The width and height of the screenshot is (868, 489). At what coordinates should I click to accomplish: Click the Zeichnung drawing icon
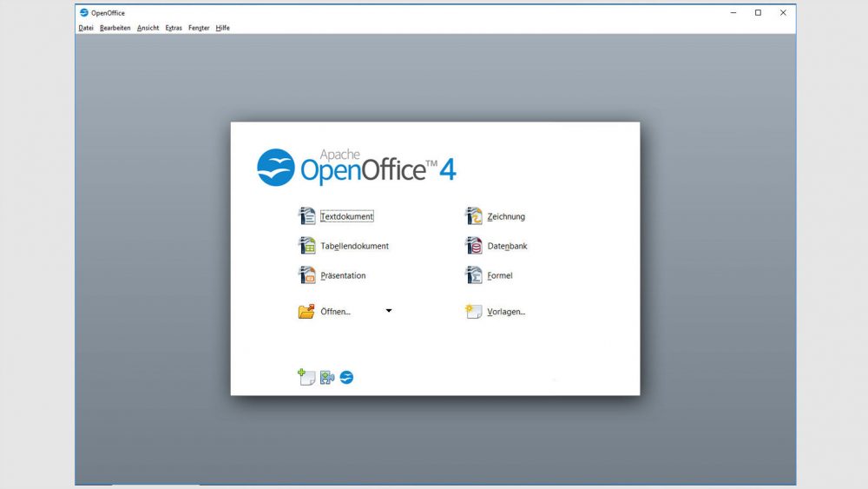[473, 216]
